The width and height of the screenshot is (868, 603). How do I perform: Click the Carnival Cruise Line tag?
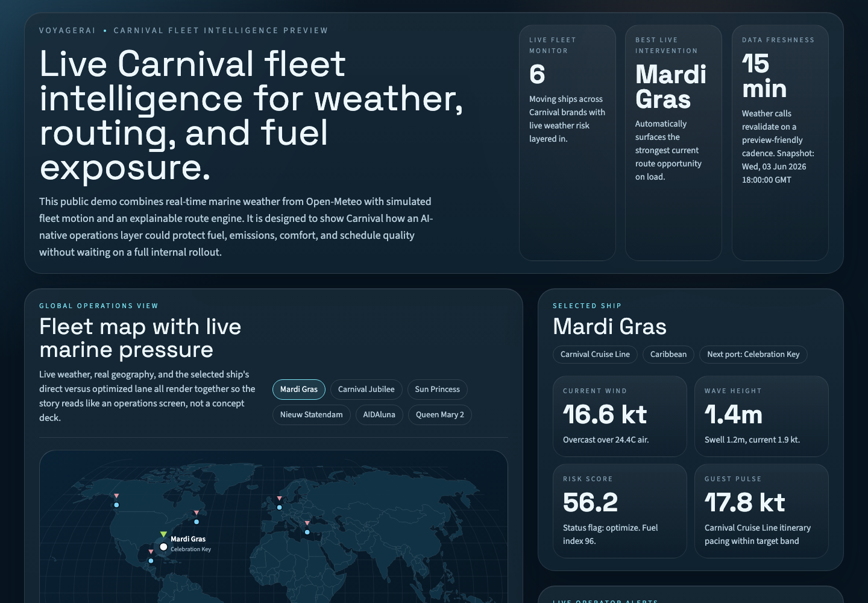click(595, 355)
